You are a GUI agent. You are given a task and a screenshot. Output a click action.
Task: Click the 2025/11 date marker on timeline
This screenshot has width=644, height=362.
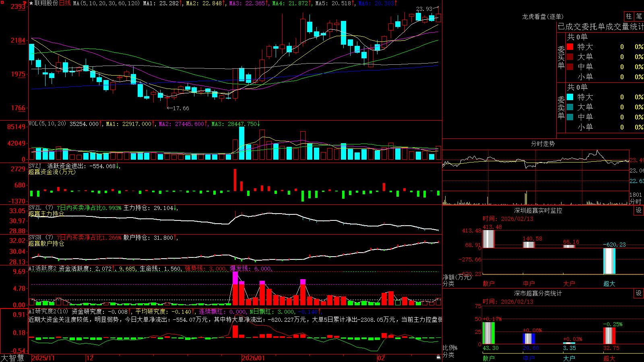(x=43, y=358)
